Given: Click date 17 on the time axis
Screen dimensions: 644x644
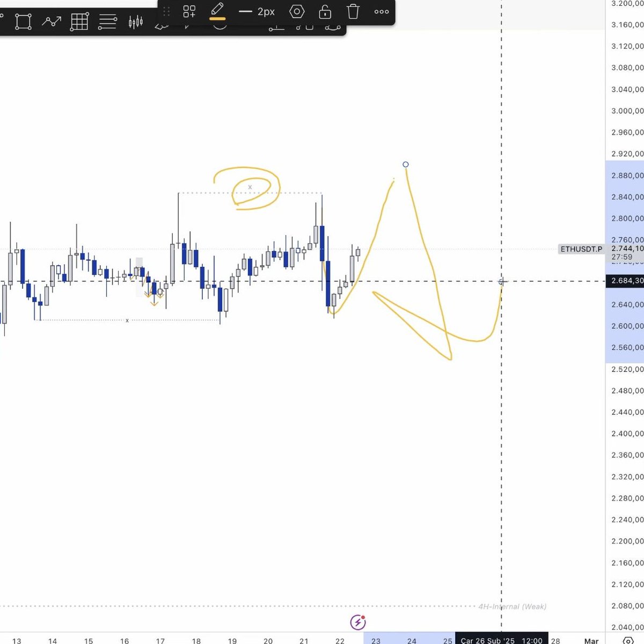Looking at the screenshot, I should (x=160, y=640).
